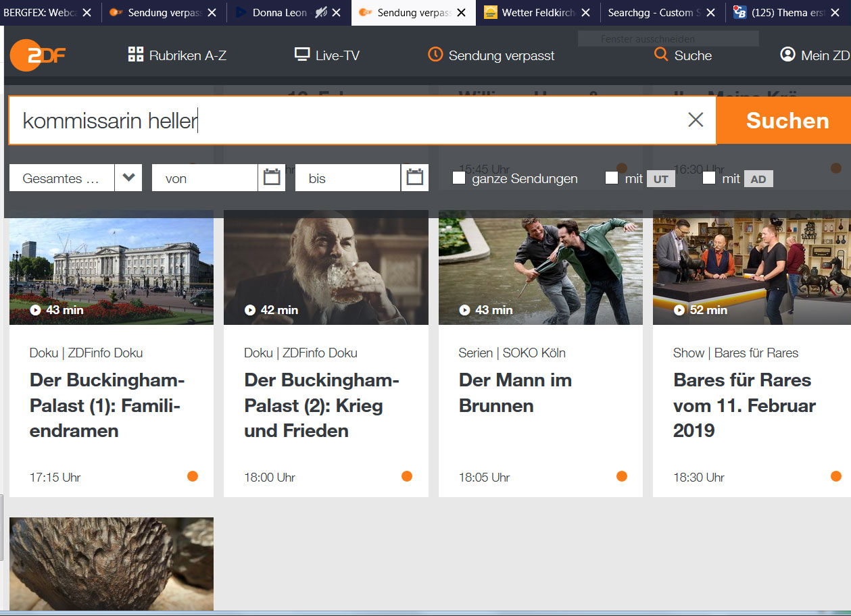Close the Searchgg Custom tab
The width and height of the screenshot is (851, 616).
click(x=711, y=13)
